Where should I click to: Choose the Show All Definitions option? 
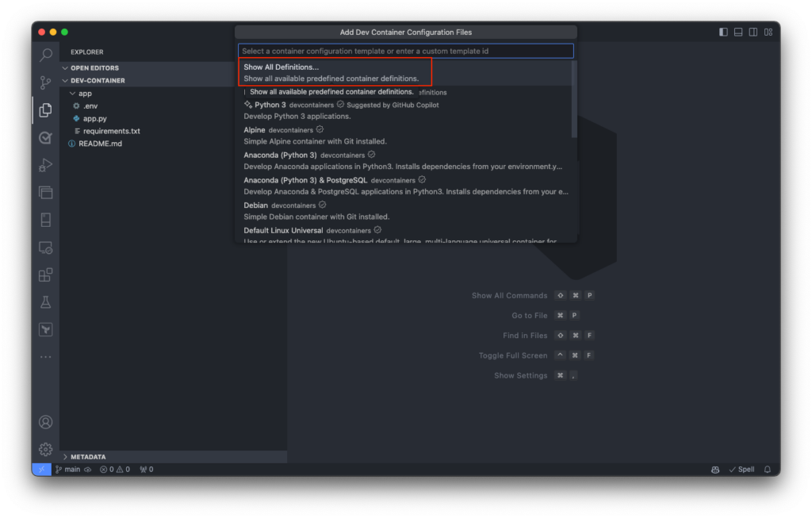[x=333, y=67]
